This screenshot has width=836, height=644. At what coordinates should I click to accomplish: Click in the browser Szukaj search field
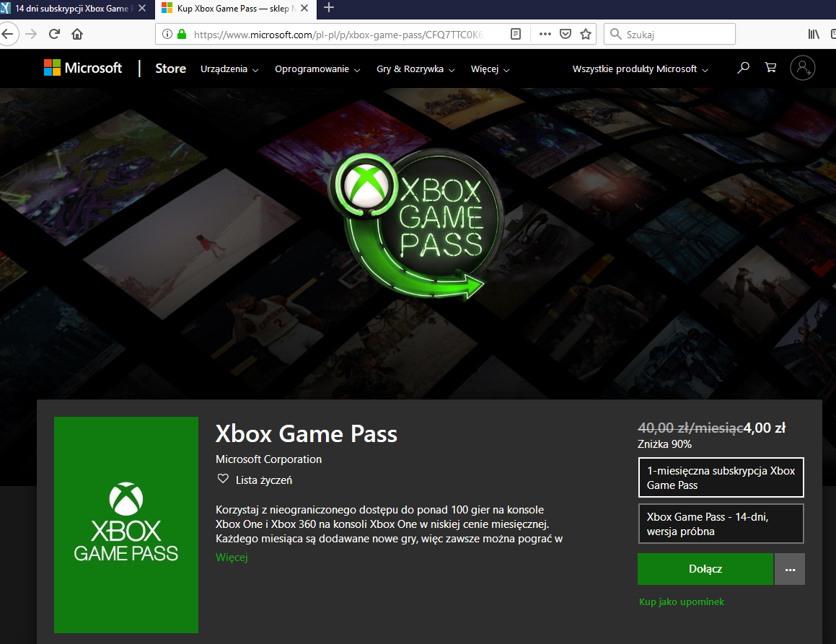[x=669, y=34]
